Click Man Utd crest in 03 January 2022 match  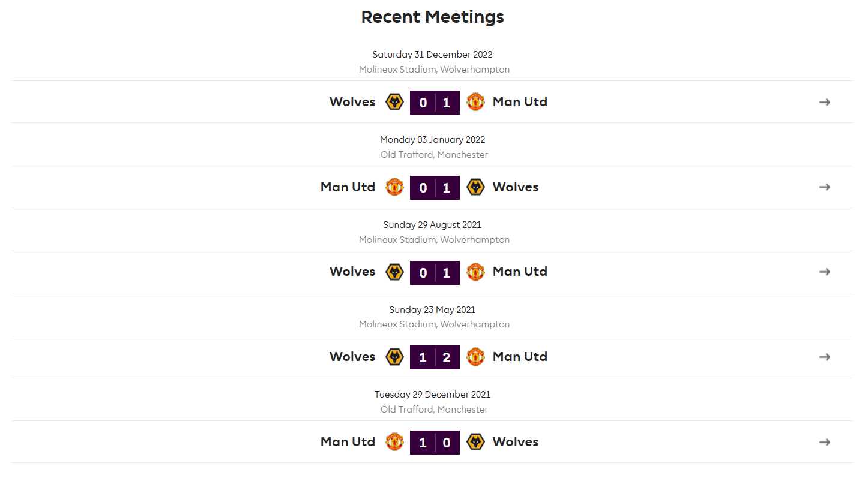point(394,187)
